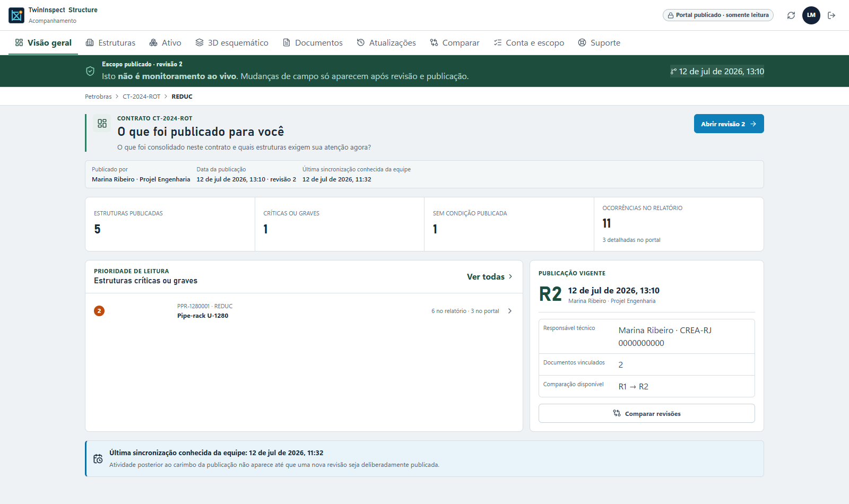Screen dimensions: 849x504
Task: Click Última sincronização value 12 de jul de 2026, 11:32
Action: pyautogui.click(x=337, y=179)
